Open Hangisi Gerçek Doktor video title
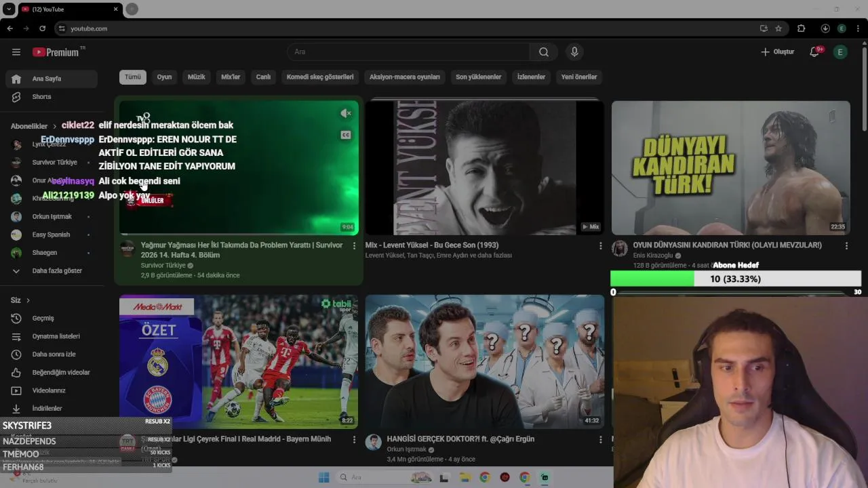Image resolution: width=868 pixels, height=488 pixels. click(x=460, y=439)
